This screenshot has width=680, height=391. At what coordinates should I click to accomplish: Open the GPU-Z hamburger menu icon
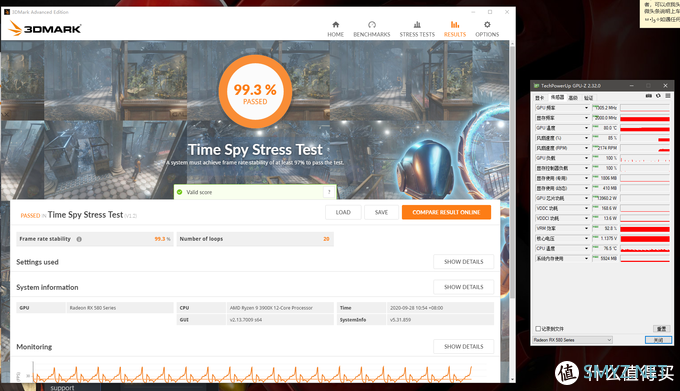click(x=668, y=96)
